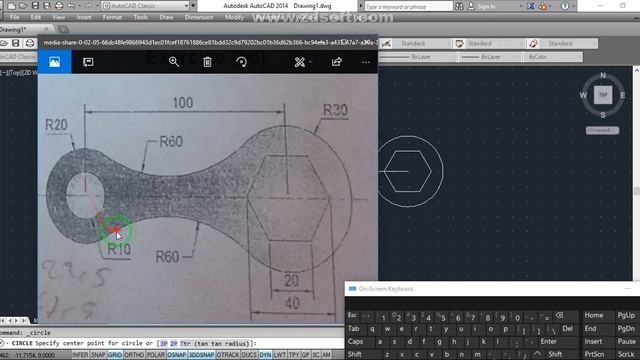
Task: Toggle SNAP mode in the status bar
Action: pyautogui.click(x=98, y=355)
